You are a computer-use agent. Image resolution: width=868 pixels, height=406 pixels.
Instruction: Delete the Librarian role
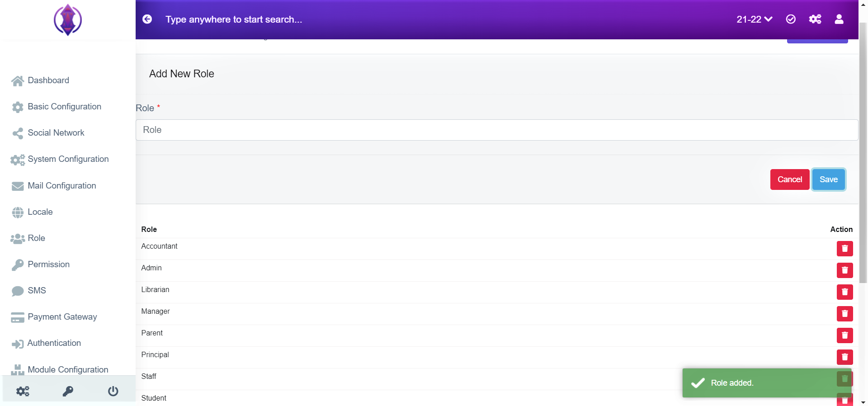pos(844,292)
